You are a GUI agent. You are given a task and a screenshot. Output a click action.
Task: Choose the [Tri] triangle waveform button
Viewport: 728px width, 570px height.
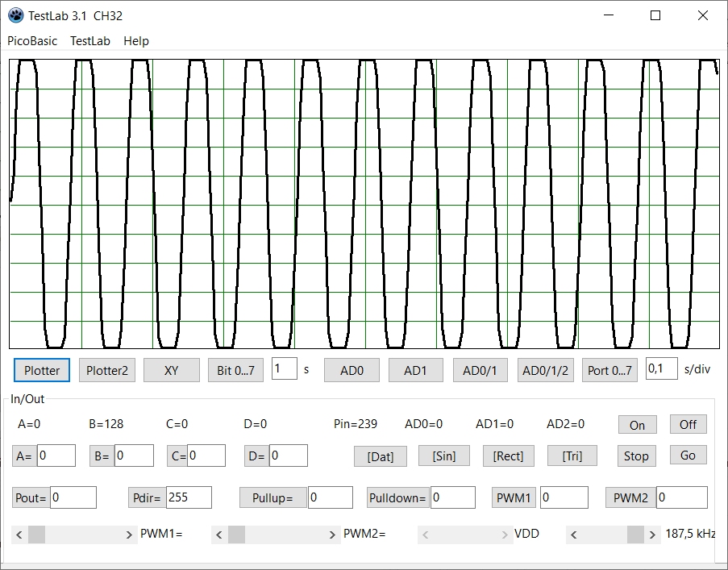pos(572,456)
